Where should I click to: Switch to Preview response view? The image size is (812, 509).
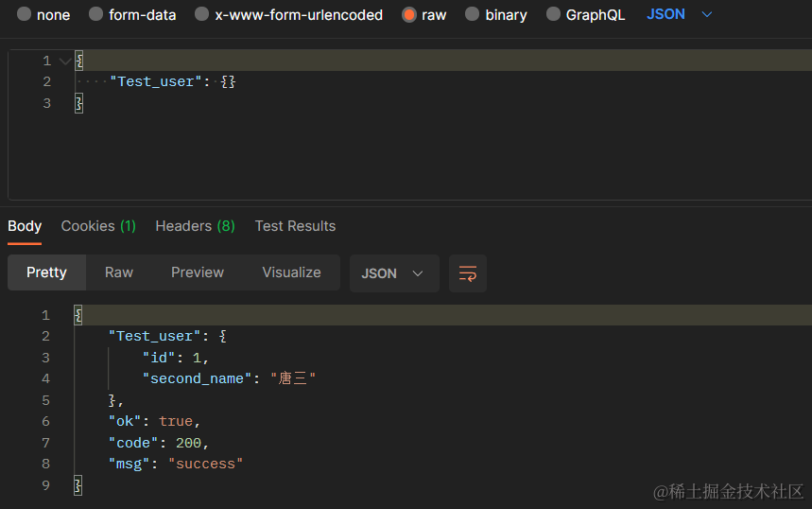198,272
